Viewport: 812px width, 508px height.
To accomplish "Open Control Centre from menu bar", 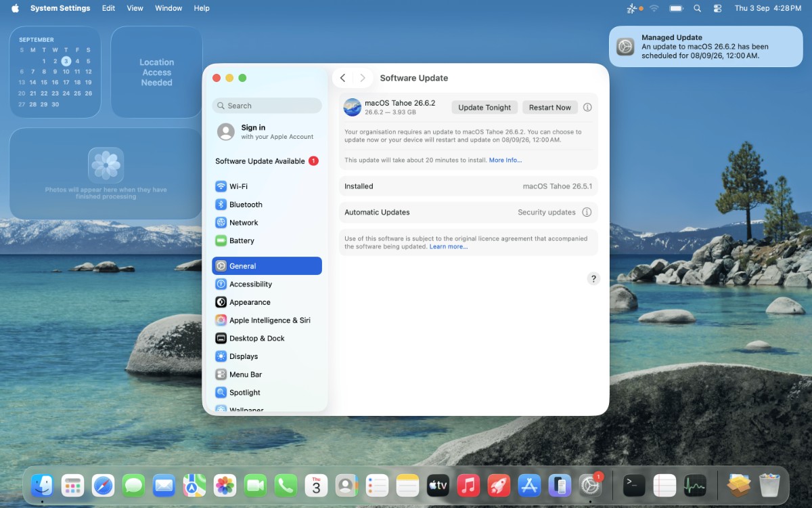I will coord(718,8).
